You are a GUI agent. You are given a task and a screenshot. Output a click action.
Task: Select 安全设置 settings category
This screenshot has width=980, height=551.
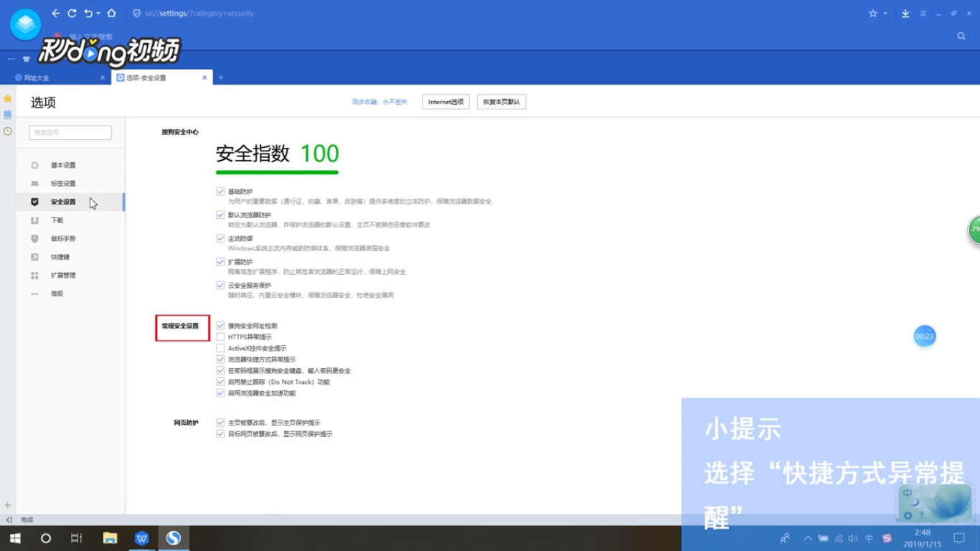point(70,202)
